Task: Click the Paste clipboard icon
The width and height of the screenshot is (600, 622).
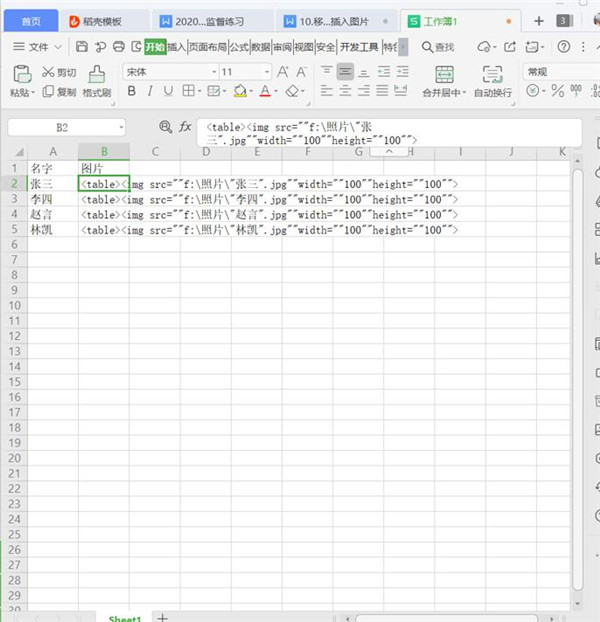Action: point(22,74)
